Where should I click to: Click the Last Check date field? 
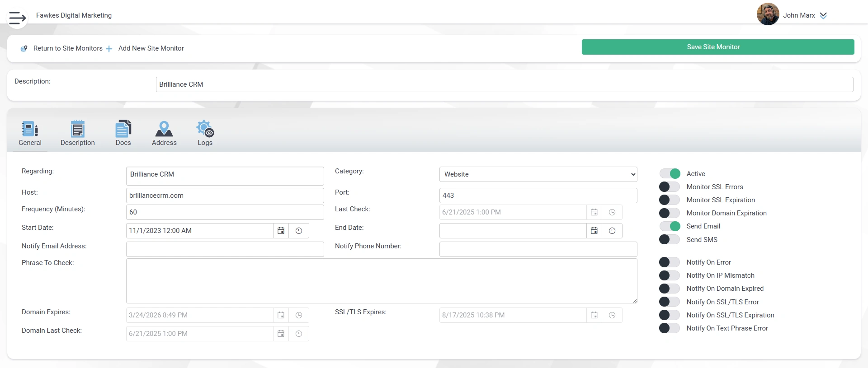(513, 212)
